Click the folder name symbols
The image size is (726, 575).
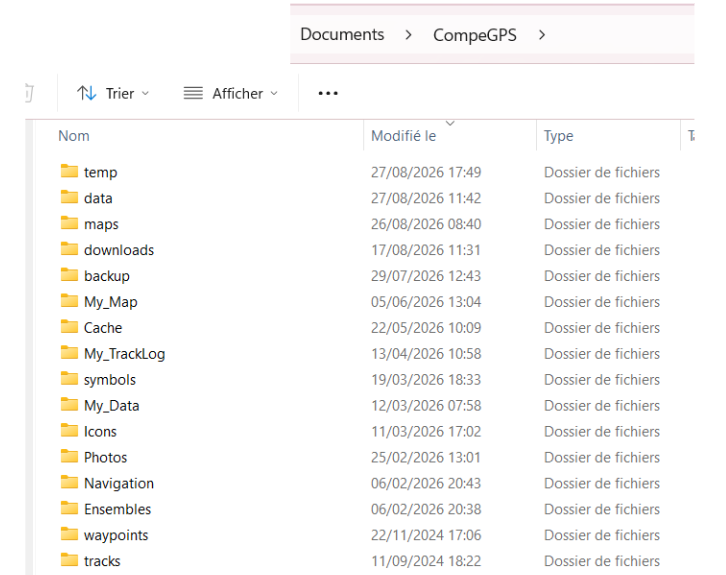pos(110,380)
